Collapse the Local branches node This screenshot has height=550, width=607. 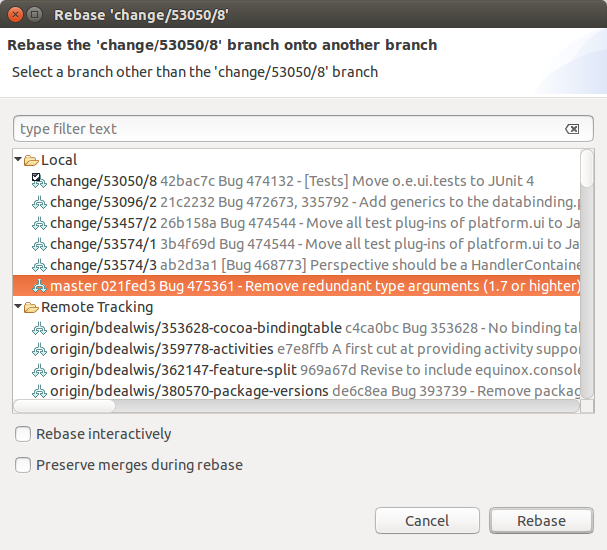coord(18,159)
